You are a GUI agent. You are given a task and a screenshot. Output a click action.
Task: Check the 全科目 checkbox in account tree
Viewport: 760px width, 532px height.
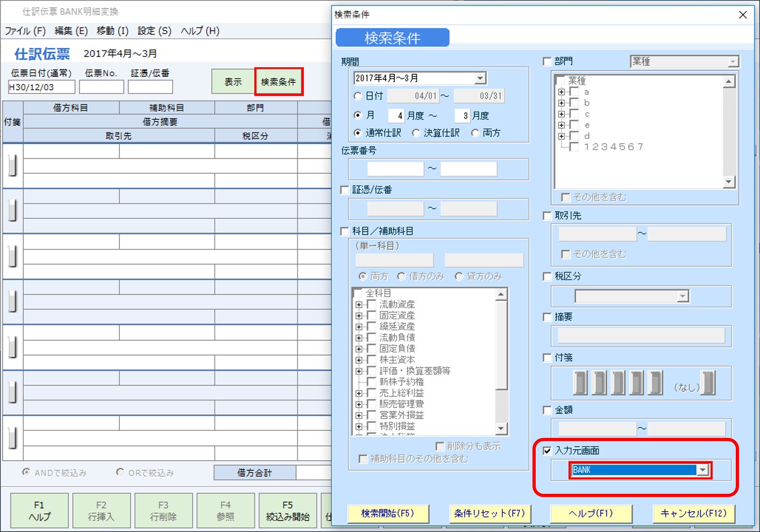click(358, 293)
